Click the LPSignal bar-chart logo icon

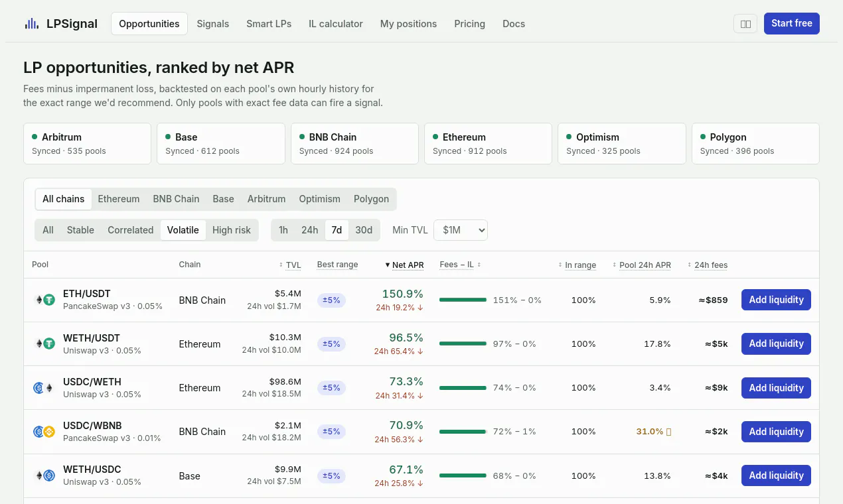[x=31, y=24]
